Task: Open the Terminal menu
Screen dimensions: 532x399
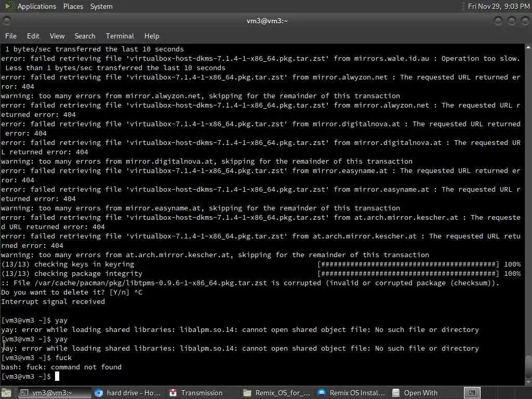Action: click(x=120, y=36)
